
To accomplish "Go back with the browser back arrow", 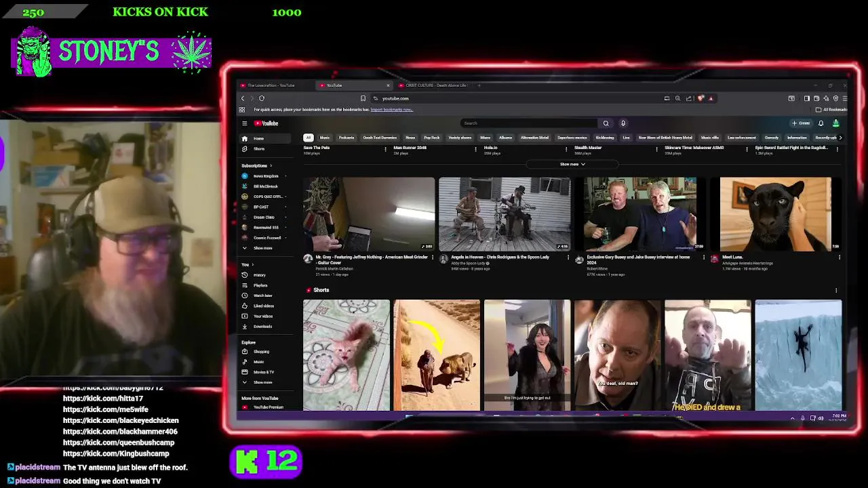I will tap(243, 98).
